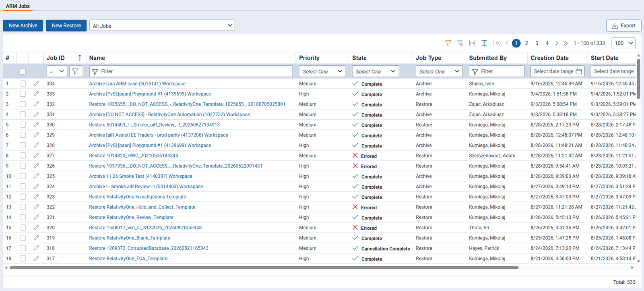The height and width of the screenshot is (291, 644).
Task: Expand the Priority Select One filter
Action: tap(322, 71)
